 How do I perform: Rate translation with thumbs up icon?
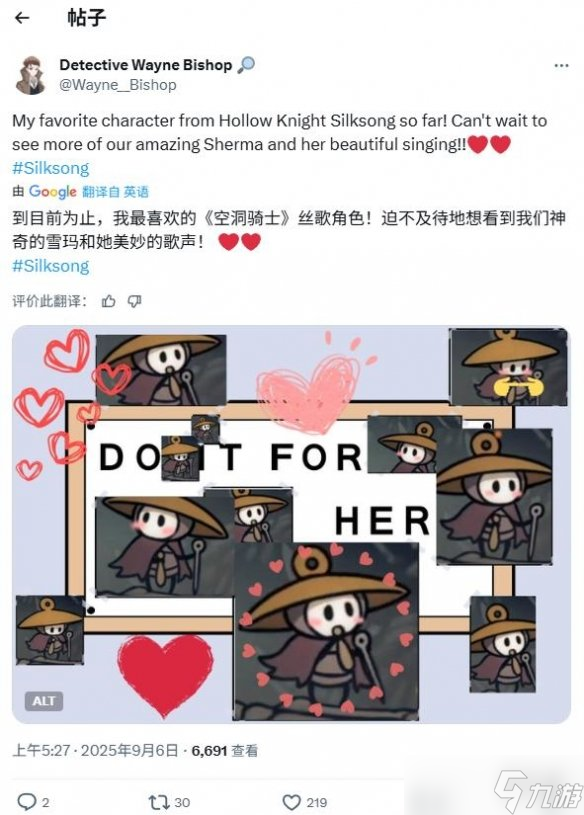(x=109, y=301)
